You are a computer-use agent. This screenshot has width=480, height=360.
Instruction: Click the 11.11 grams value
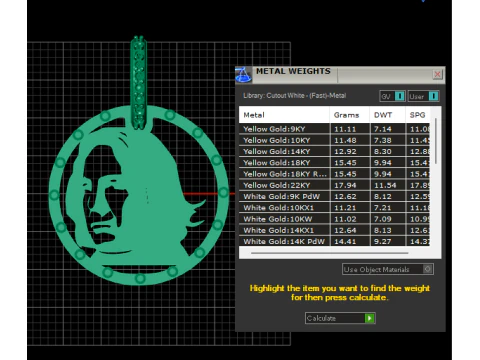(x=345, y=129)
